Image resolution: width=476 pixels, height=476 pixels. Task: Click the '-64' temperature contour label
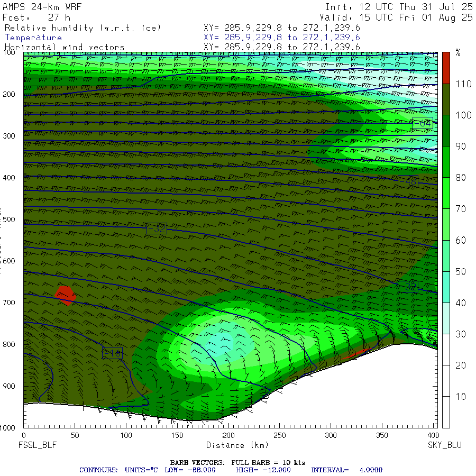423,123
